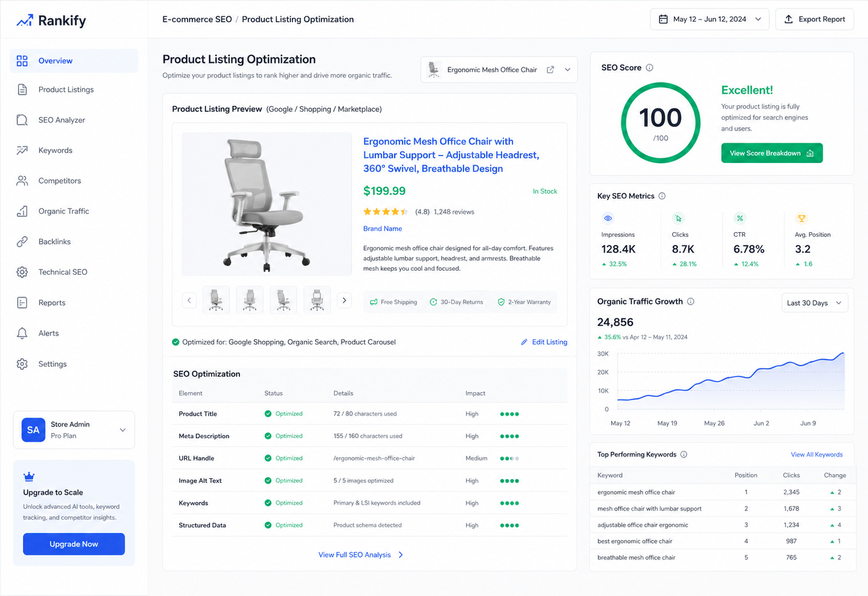Open the May 12 – Jun 12, 2024 date dropdown

point(709,19)
